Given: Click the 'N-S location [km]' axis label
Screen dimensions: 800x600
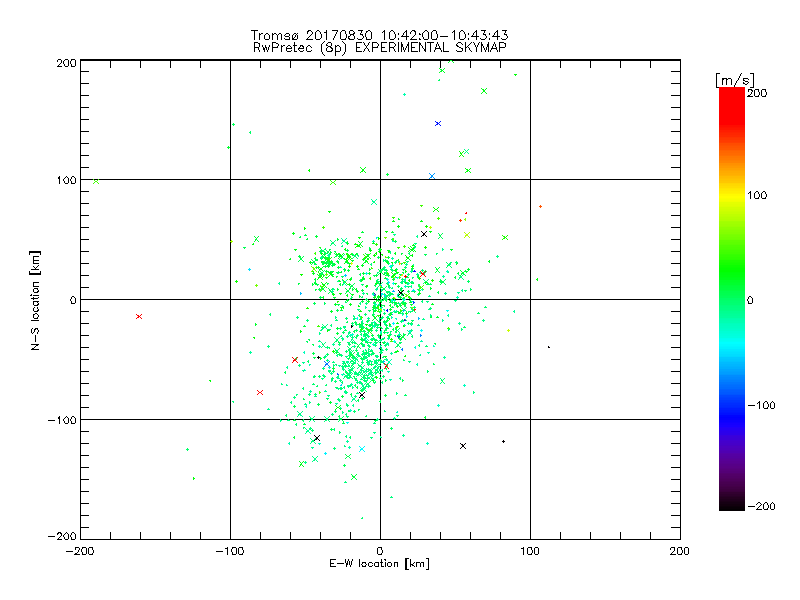Looking at the screenshot, I should click(x=35, y=300).
